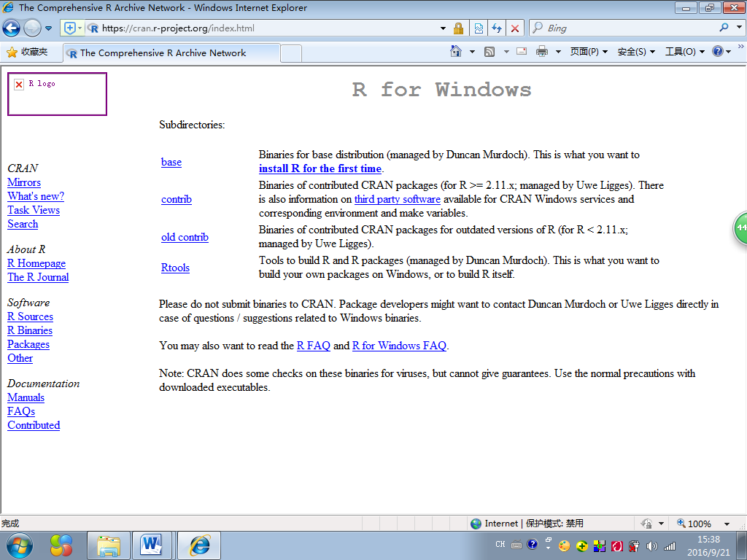Click the volume speaker tray icon
Image resolution: width=747 pixels, height=560 pixels.
(x=651, y=546)
